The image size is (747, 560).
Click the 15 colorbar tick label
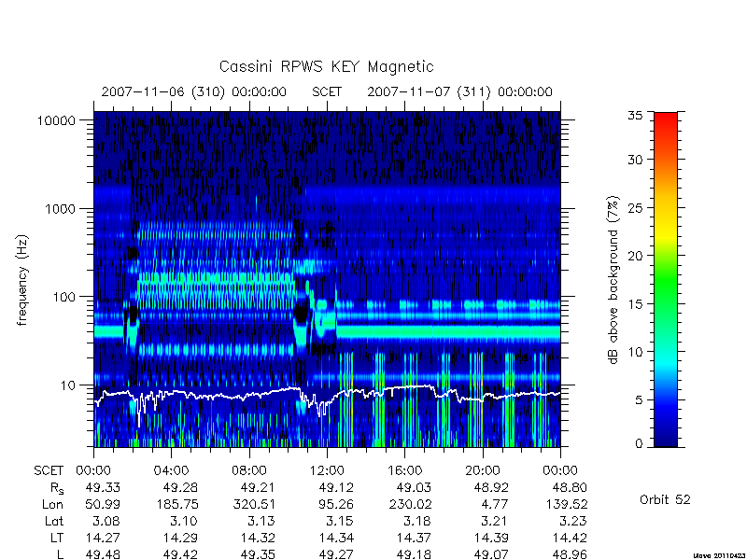point(636,304)
